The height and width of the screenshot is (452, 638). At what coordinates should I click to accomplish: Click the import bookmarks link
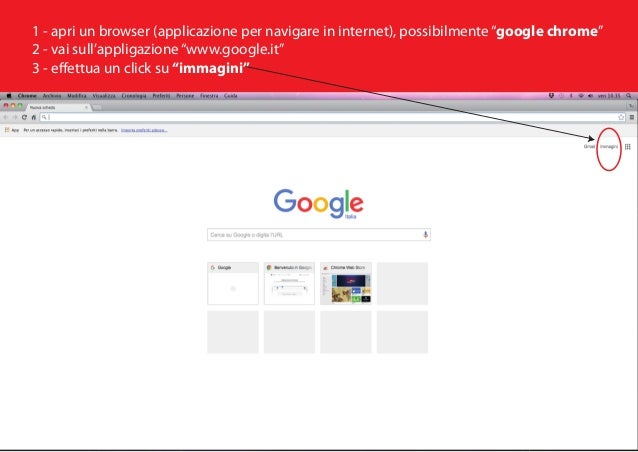coord(144,130)
